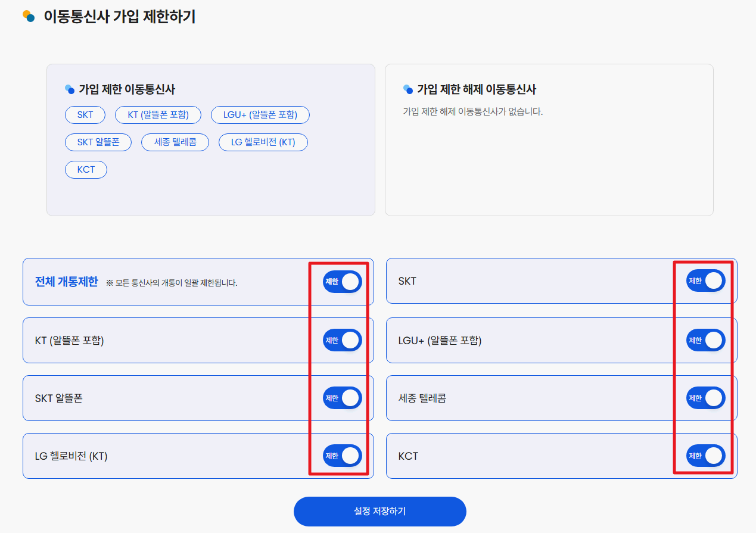Select the SKT chip in restricted carriers list
Viewport: 756px width, 533px height.
[x=85, y=115]
